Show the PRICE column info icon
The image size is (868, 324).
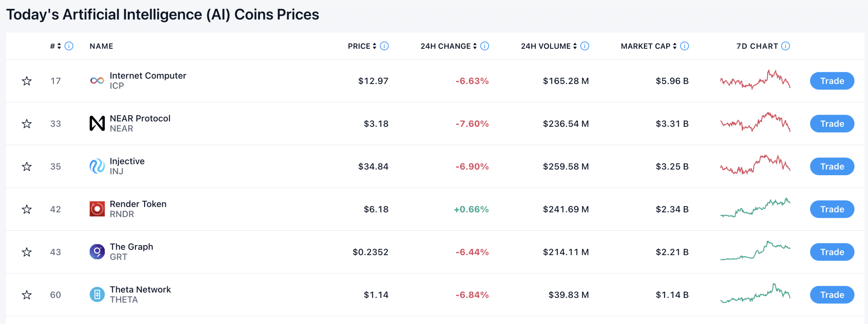(384, 46)
